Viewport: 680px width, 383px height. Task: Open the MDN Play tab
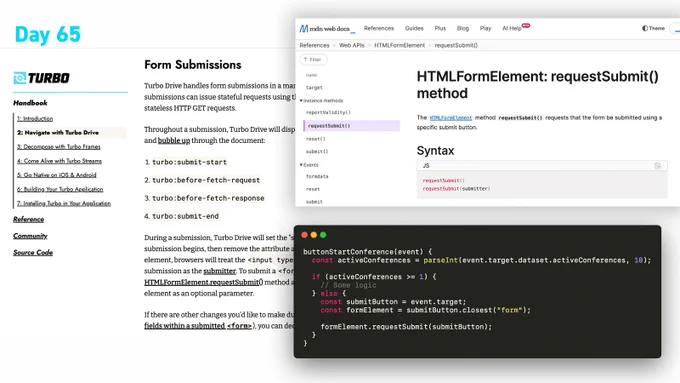(485, 28)
